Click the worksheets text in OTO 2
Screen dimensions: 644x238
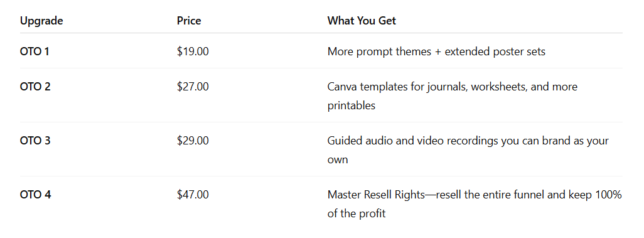499,87
